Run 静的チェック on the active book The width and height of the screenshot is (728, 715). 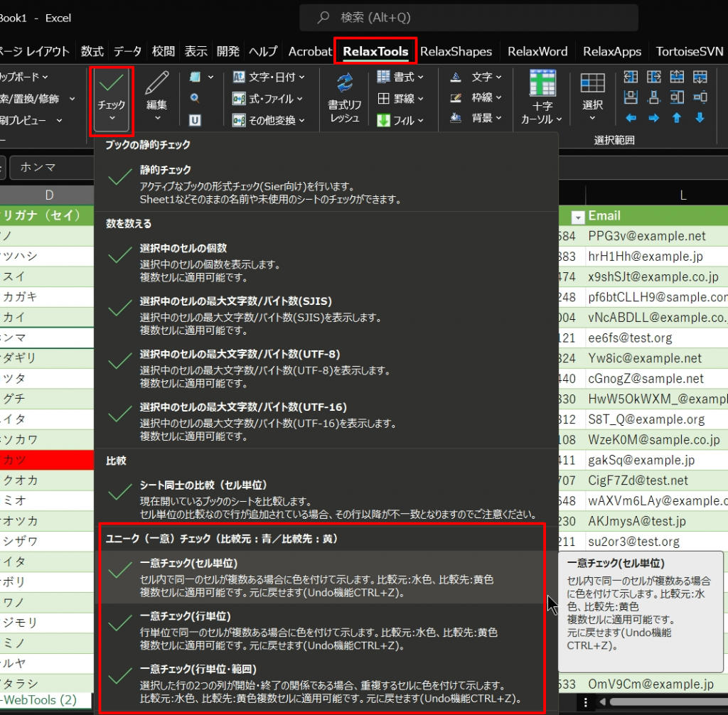326,184
